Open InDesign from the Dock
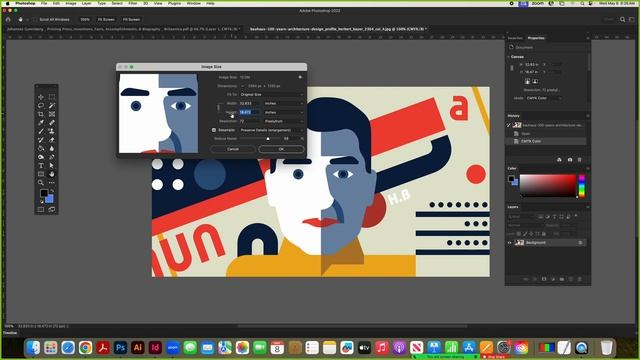Viewport: 640px width, 360px height. click(155, 347)
